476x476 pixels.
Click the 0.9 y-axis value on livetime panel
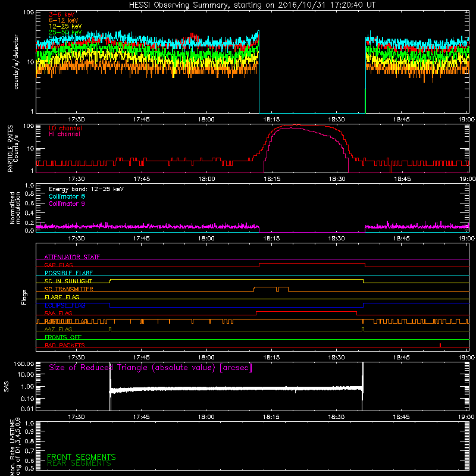[29, 432]
